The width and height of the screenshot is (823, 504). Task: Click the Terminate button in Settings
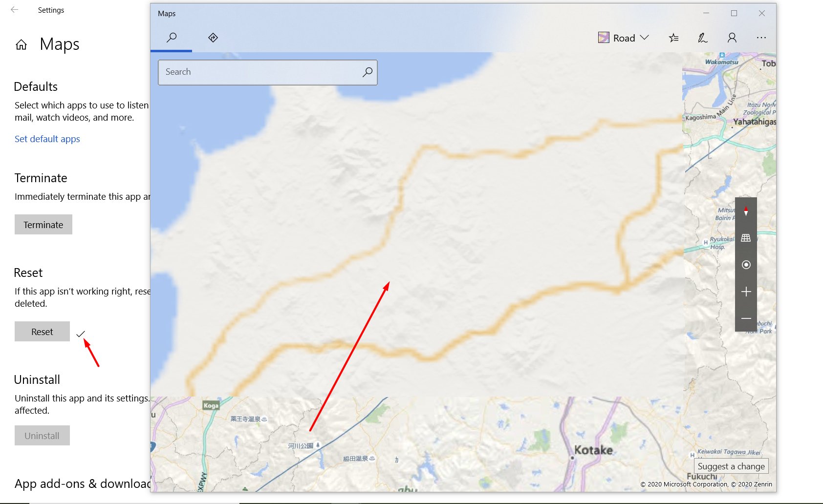[x=43, y=225]
